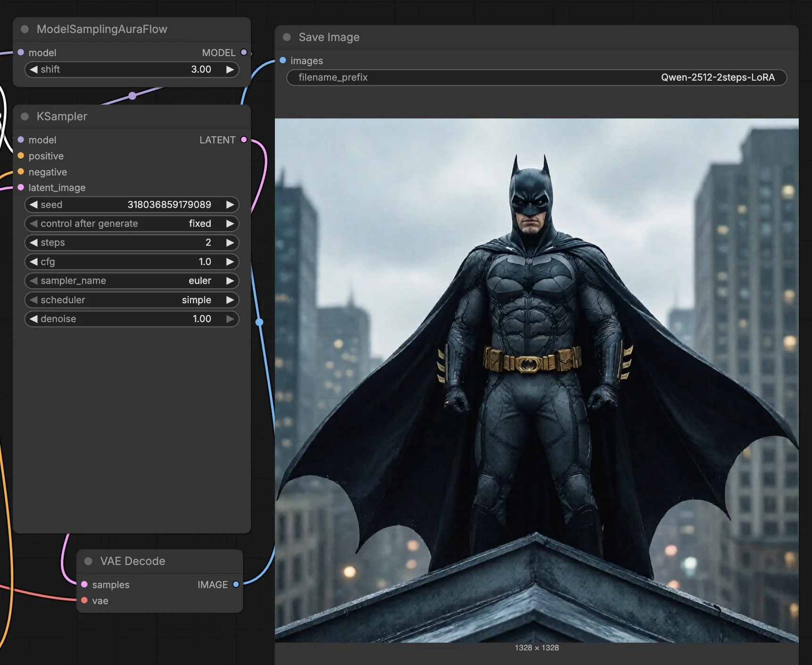Collapse the ModelSamplingAuraFlow node via its dot

[x=25, y=29]
